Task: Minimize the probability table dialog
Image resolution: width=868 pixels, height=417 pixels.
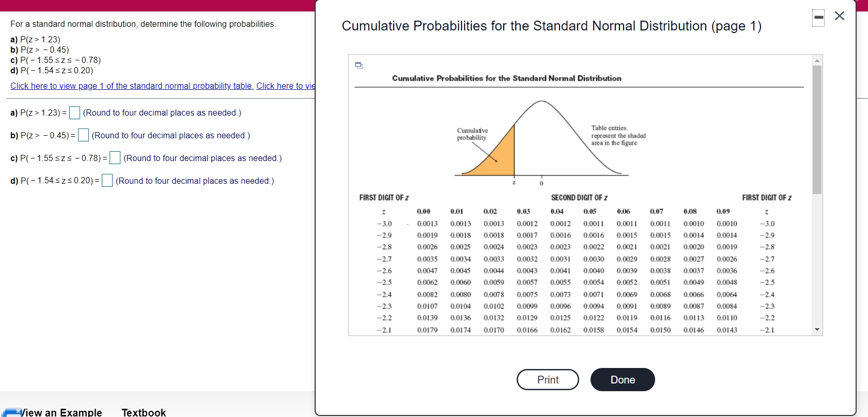Action: click(x=818, y=18)
